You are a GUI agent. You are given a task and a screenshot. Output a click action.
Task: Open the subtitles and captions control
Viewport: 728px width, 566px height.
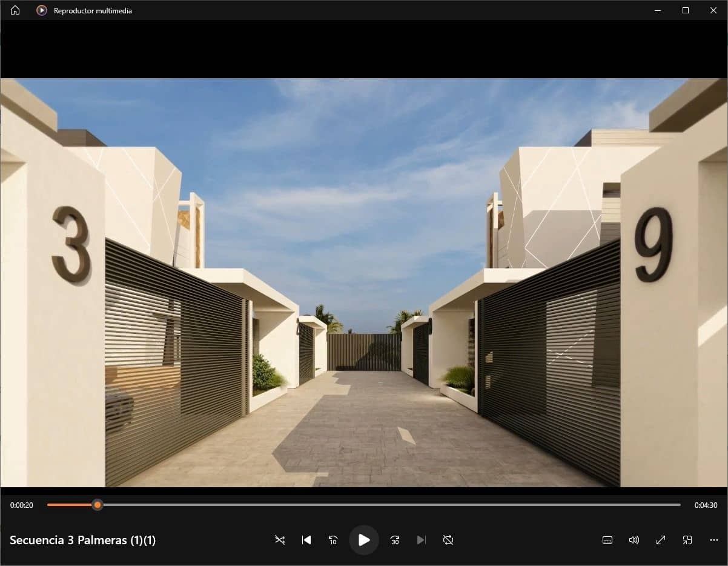[607, 540]
